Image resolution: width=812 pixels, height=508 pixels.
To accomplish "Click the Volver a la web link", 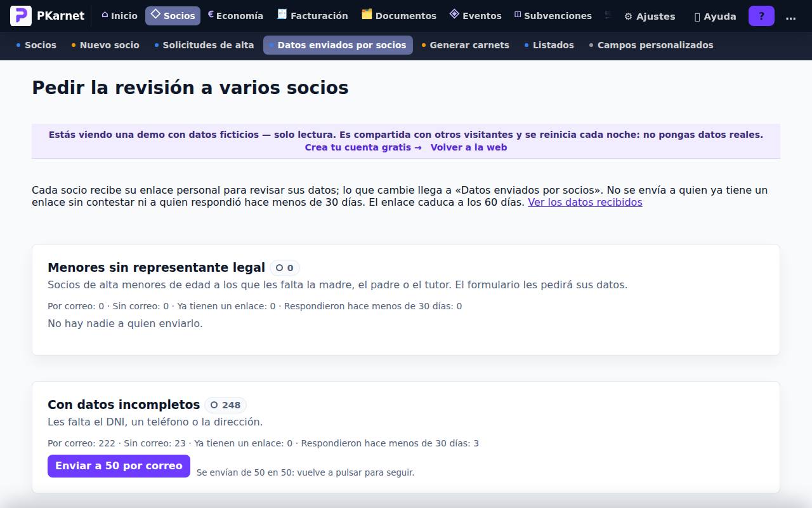I will click(x=469, y=147).
